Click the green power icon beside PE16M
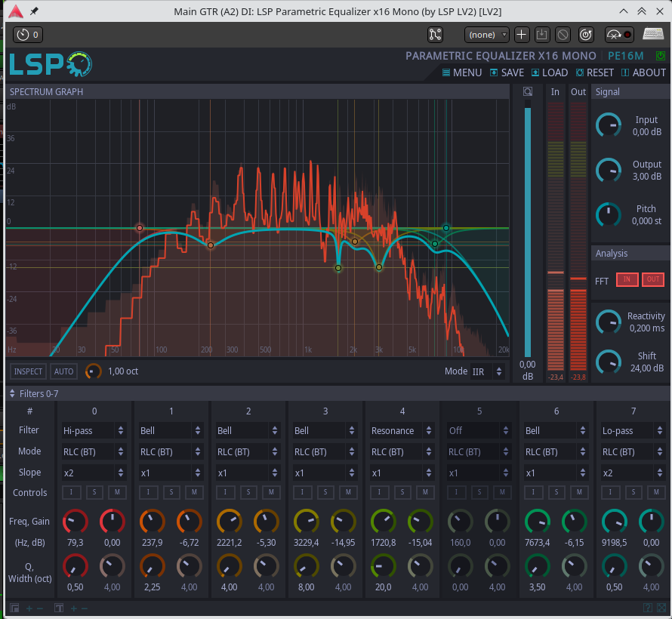Image resolution: width=672 pixels, height=619 pixels. click(x=661, y=56)
